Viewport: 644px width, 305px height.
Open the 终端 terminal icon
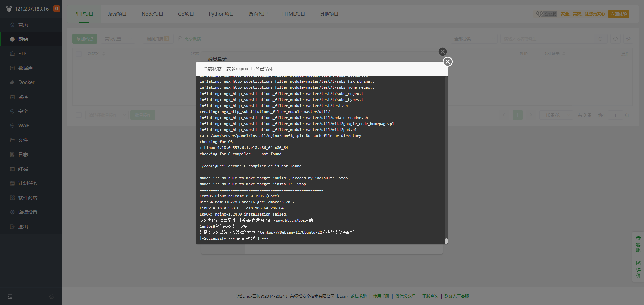click(12, 169)
